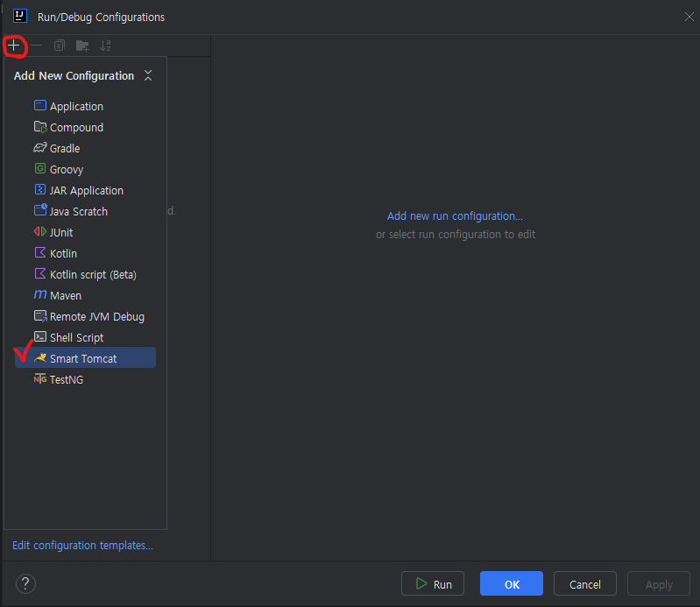The image size is (700, 607).
Task: Click the Copy Configuration toolbar icon
Action: 60,46
